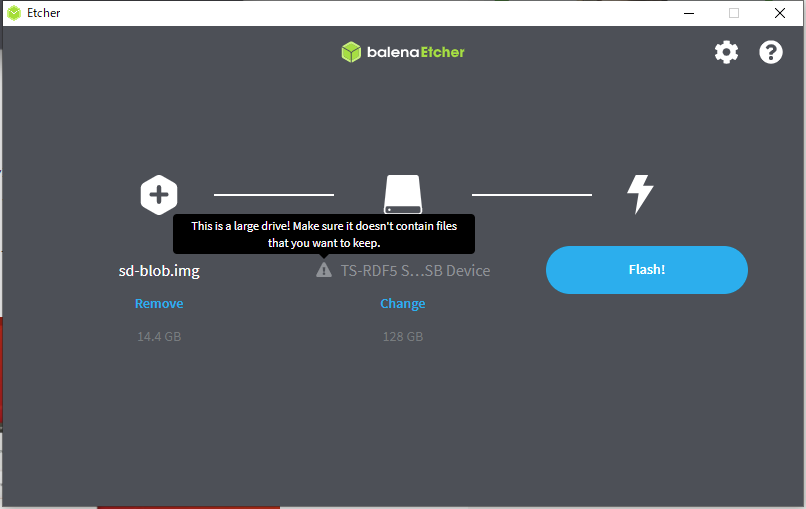The height and width of the screenshot is (509, 806).
Task: Minimize the Etcher window
Action: [689, 13]
